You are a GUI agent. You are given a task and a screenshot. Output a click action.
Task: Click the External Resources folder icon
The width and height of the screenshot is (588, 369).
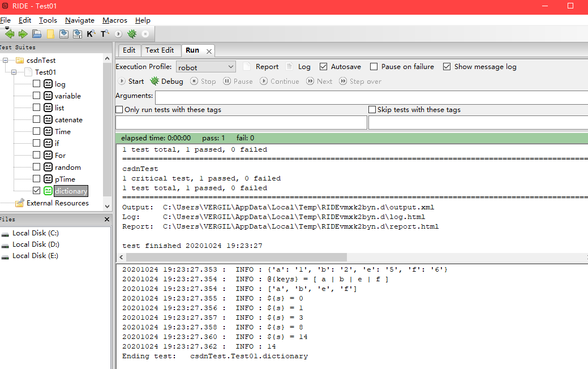[19, 203]
